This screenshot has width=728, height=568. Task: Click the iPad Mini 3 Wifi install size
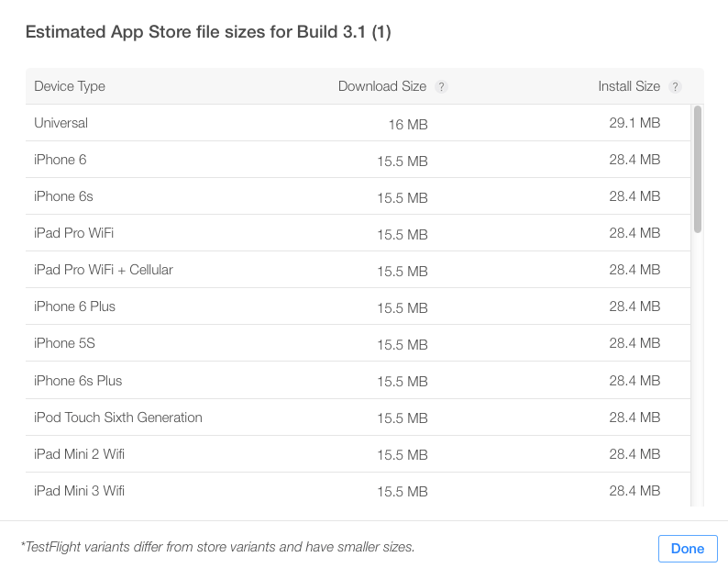[x=634, y=491]
